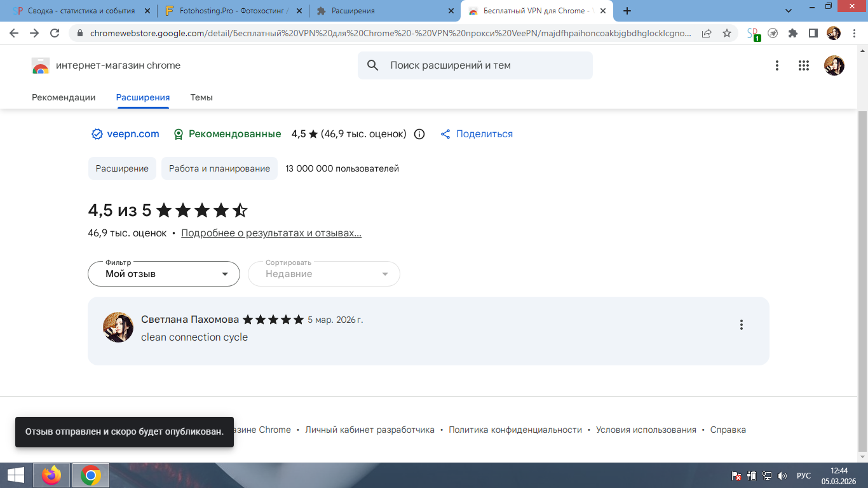Image resolution: width=868 pixels, height=488 pixels.
Task: Expand the Сортировать dropdown showing Недавние
Action: tap(324, 274)
